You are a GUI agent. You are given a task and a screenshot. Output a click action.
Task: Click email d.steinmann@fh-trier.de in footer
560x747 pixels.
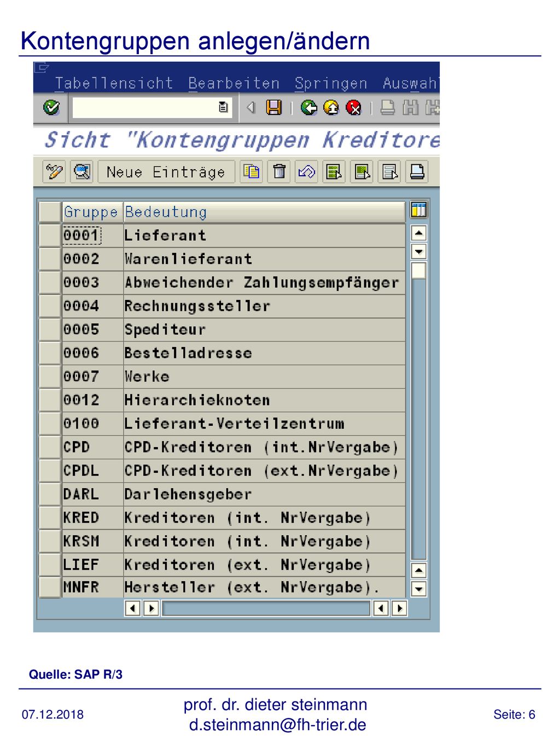coord(278,725)
